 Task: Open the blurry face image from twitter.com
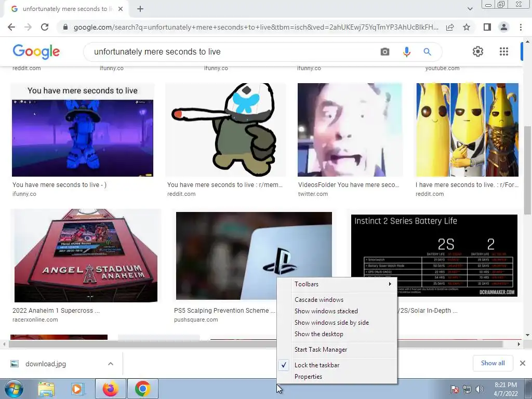[x=350, y=130]
